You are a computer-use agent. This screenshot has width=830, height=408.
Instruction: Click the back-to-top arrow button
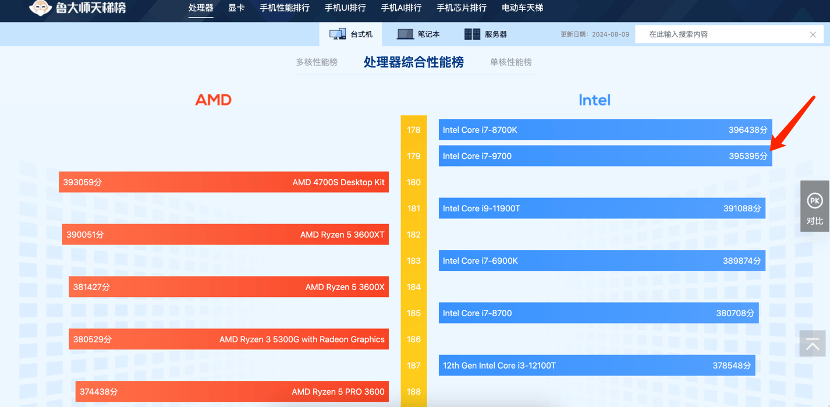pos(812,343)
